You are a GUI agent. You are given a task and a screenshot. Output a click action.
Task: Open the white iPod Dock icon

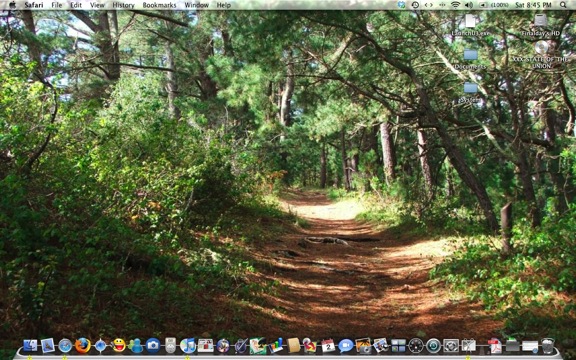point(170,346)
